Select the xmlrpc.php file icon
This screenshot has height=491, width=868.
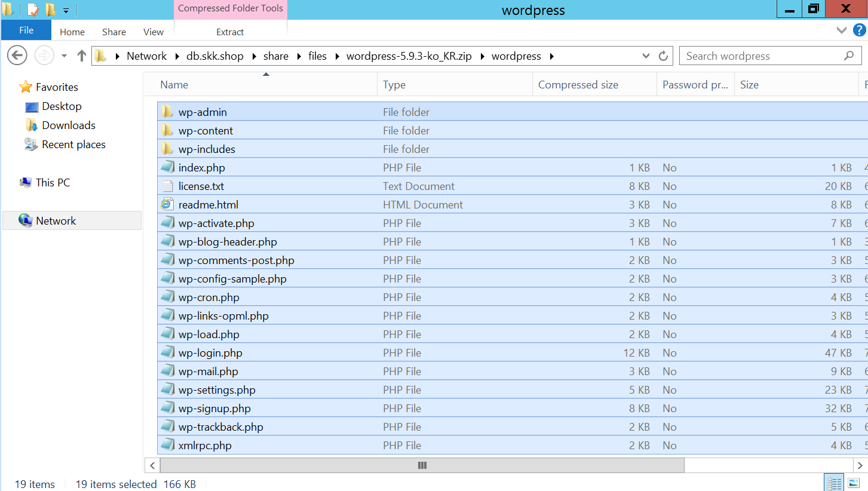tap(167, 445)
